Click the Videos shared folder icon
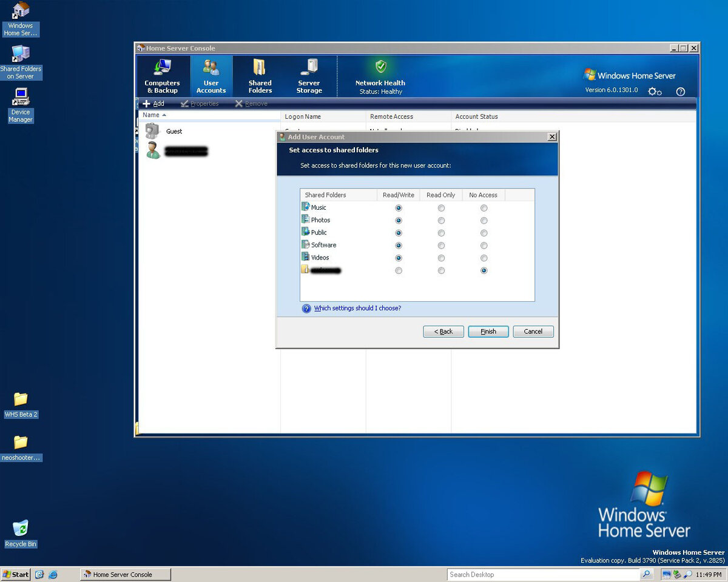 click(306, 257)
